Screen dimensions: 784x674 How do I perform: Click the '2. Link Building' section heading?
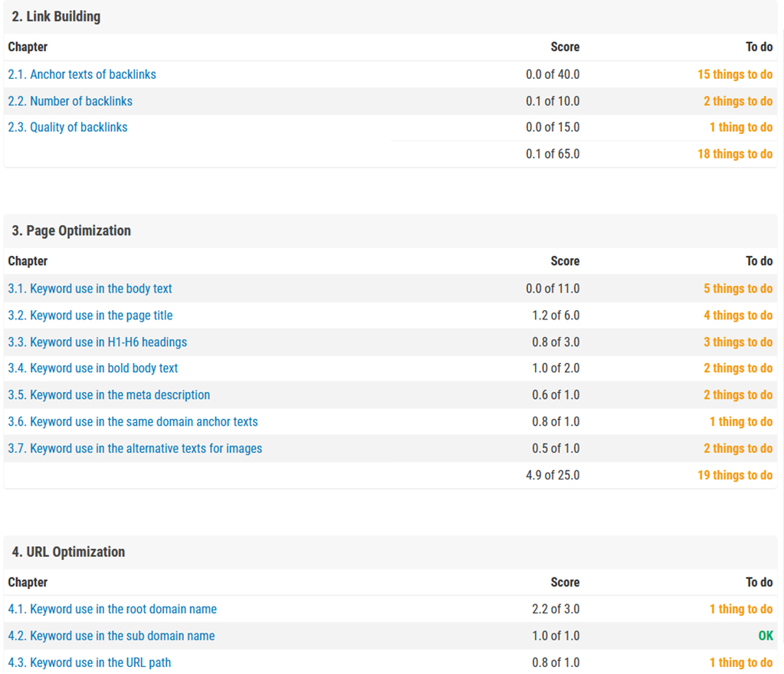pos(56,17)
